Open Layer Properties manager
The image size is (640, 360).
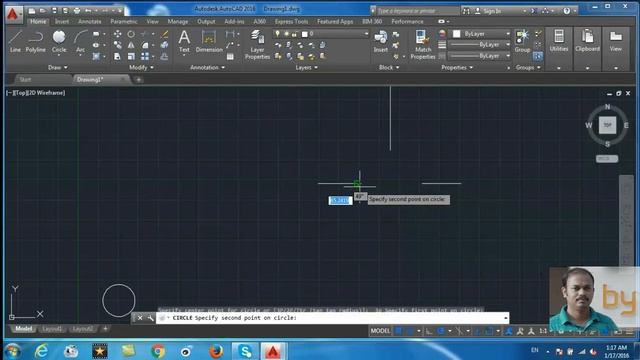click(257, 45)
